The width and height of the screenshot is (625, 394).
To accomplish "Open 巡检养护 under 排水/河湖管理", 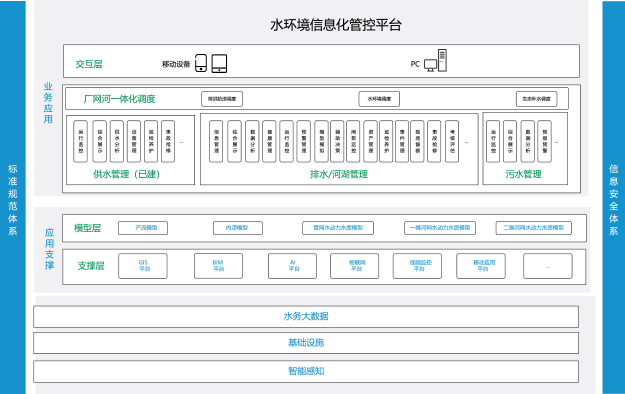I will pos(386,141).
